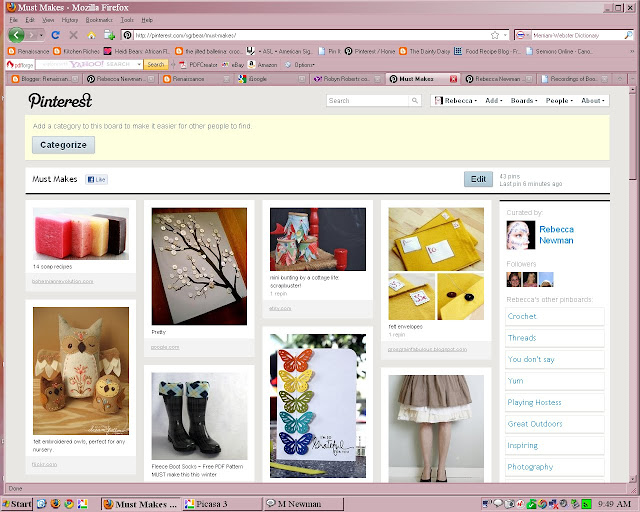The width and height of the screenshot is (640, 512).
Task: Open the You don't say pinboard
Action: pyautogui.click(x=555, y=359)
